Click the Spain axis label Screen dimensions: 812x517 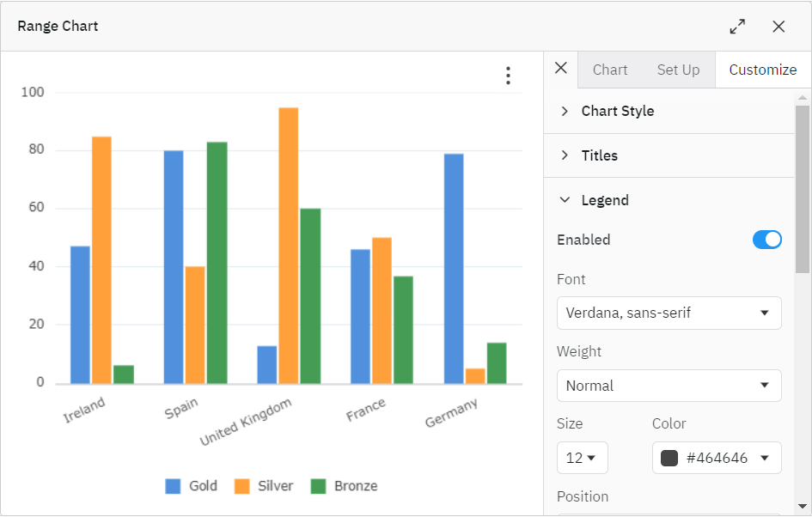coord(181,408)
